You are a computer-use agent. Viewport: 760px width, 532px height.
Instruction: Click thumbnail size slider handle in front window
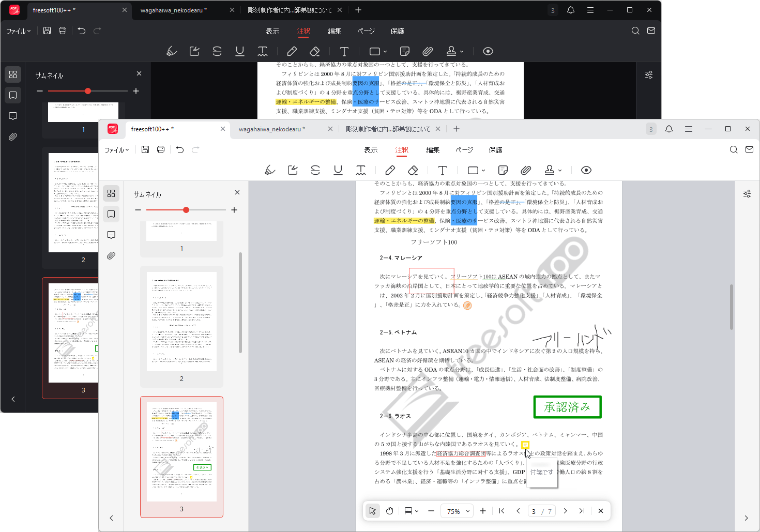(x=186, y=210)
